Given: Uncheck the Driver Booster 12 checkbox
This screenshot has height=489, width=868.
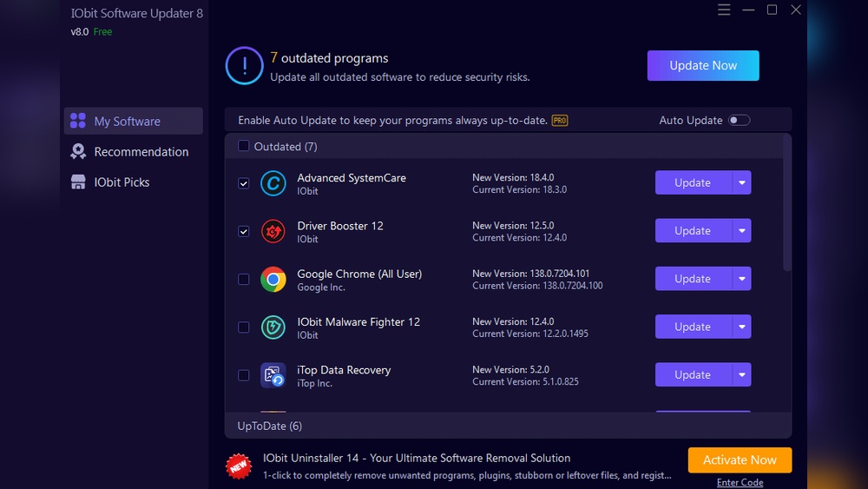Looking at the screenshot, I should (244, 232).
